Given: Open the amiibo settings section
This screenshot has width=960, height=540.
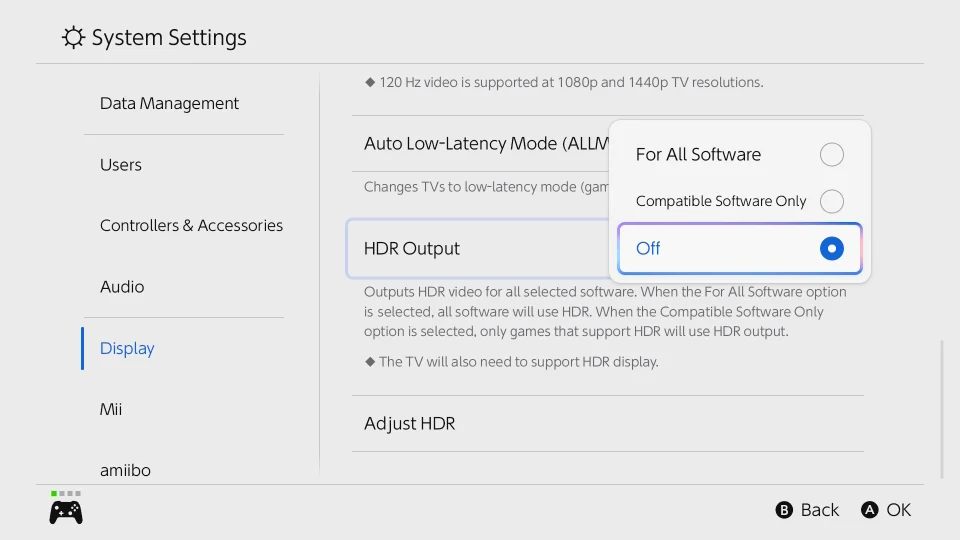Looking at the screenshot, I should pyautogui.click(x=125, y=469).
